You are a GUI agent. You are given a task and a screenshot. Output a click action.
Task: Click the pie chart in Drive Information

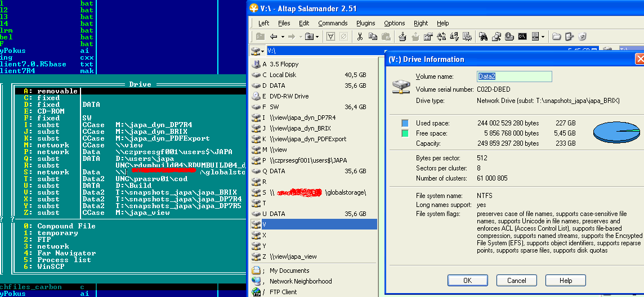coord(616,132)
